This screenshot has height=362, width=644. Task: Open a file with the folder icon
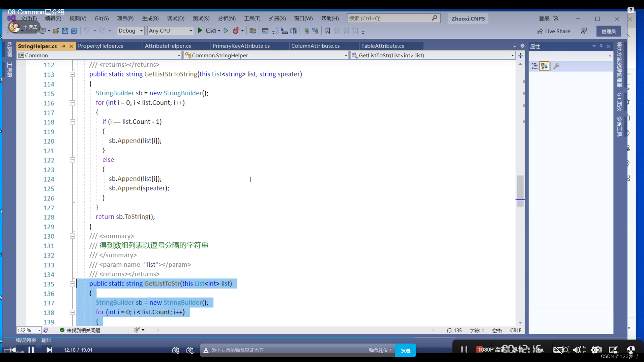(x=56, y=31)
